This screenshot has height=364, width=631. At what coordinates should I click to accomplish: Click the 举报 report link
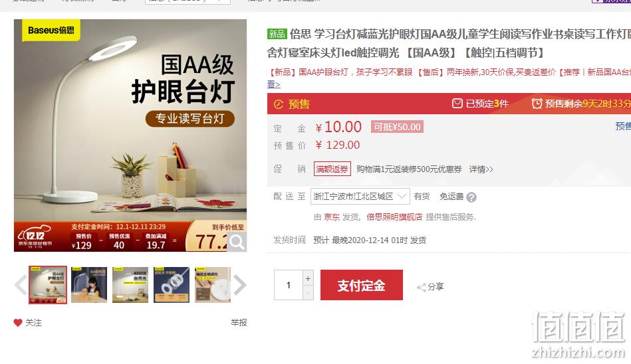pyautogui.click(x=239, y=323)
